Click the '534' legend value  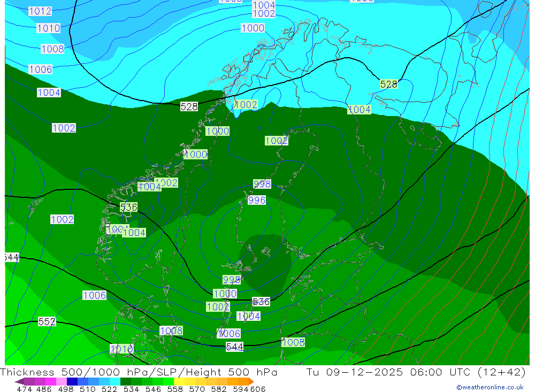pyautogui.click(x=131, y=389)
